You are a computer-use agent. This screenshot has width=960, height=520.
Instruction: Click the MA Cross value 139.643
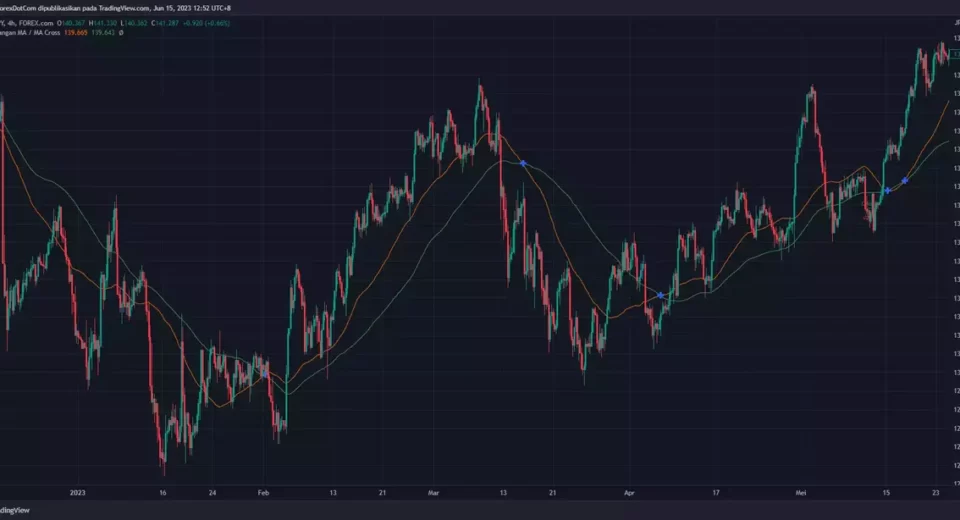click(103, 32)
